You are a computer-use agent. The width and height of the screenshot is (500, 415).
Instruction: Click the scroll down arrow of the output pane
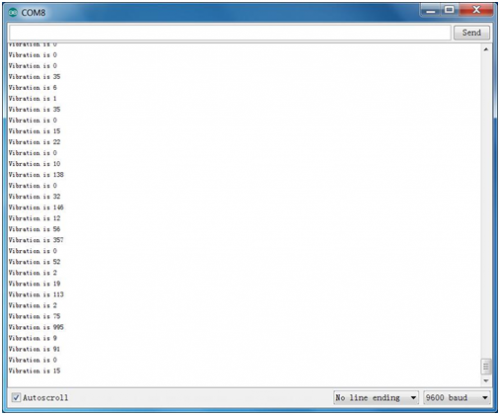click(486, 380)
